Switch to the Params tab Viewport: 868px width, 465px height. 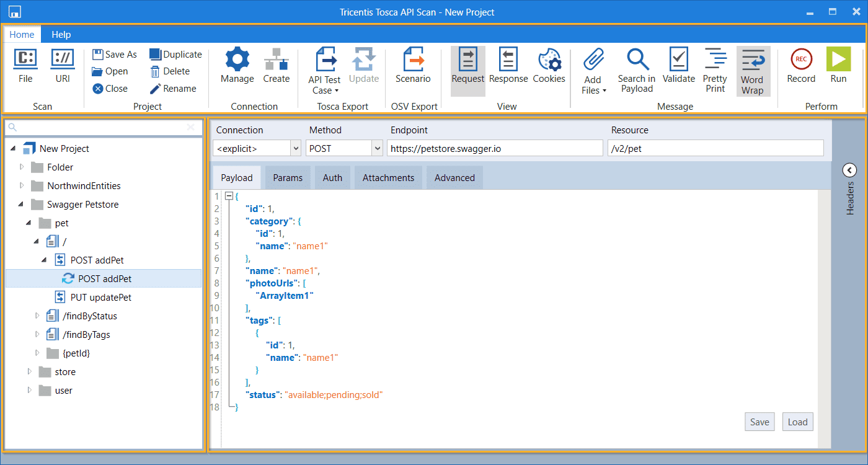[x=288, y=178]
